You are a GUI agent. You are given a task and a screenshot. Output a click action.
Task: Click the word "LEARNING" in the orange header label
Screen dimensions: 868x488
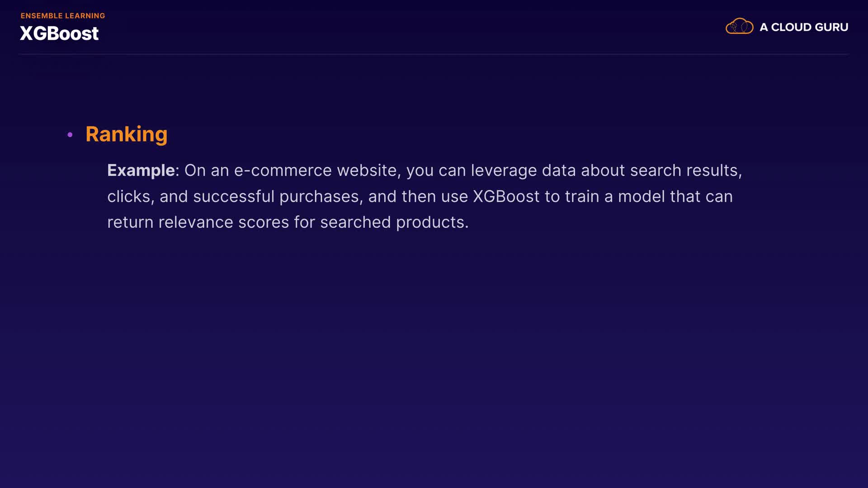click(x=85, y=16)
